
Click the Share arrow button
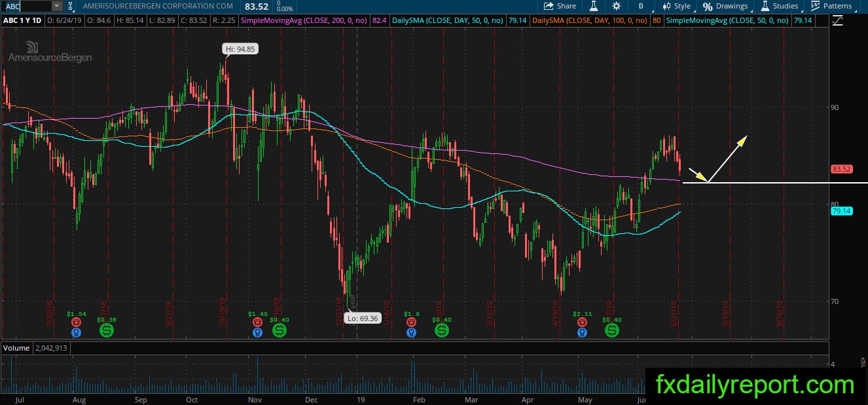click(x=560, y=6)
